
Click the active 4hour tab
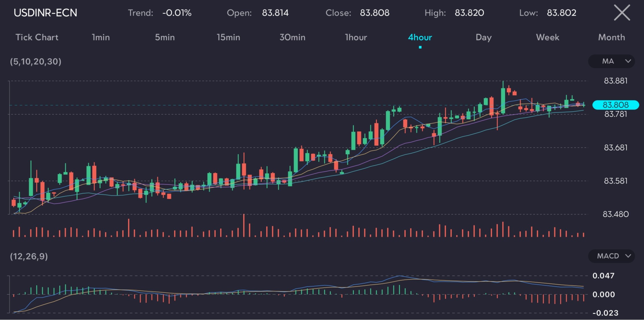tap(420, 37)
